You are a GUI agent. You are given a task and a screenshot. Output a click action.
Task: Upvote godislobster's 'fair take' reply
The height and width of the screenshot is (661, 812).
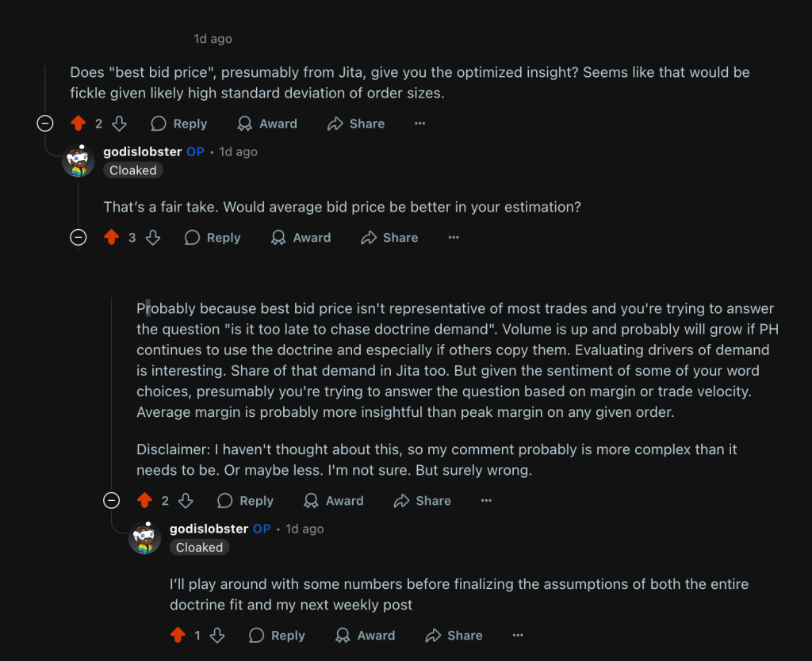coord(111,238)
